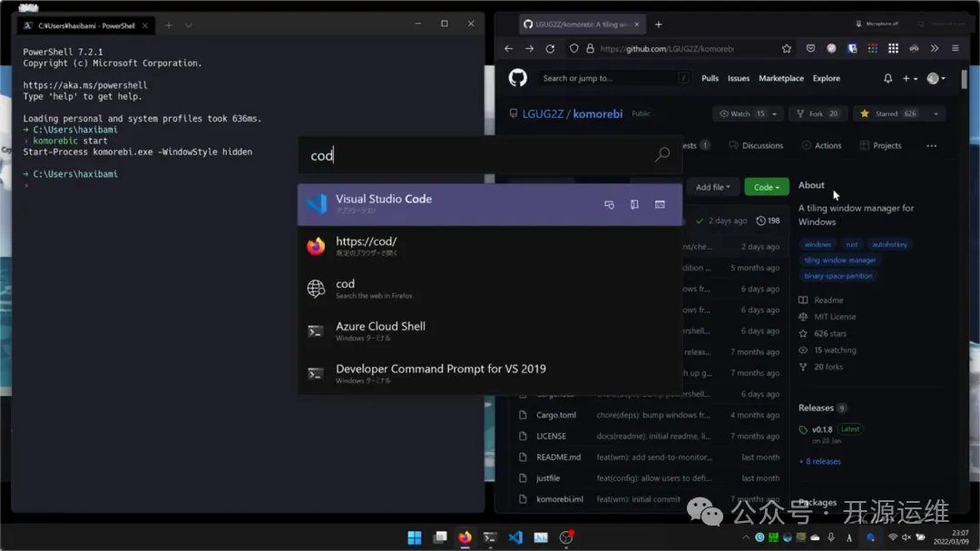Screen dimensions: 980x551
Task: Open GitHub notifications bell
Action: [x=887, y=79]
